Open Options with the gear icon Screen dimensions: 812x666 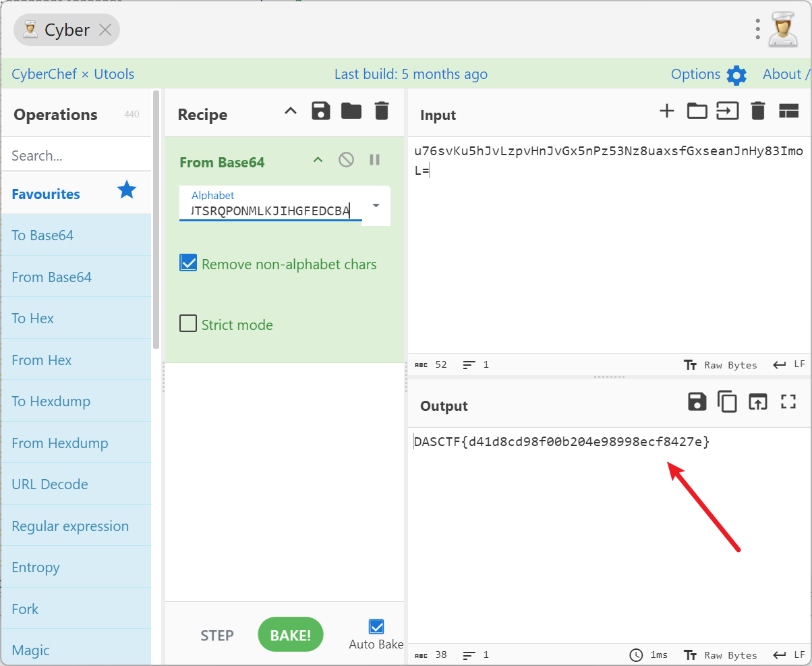pyautogui.click(x=736, y=75)
